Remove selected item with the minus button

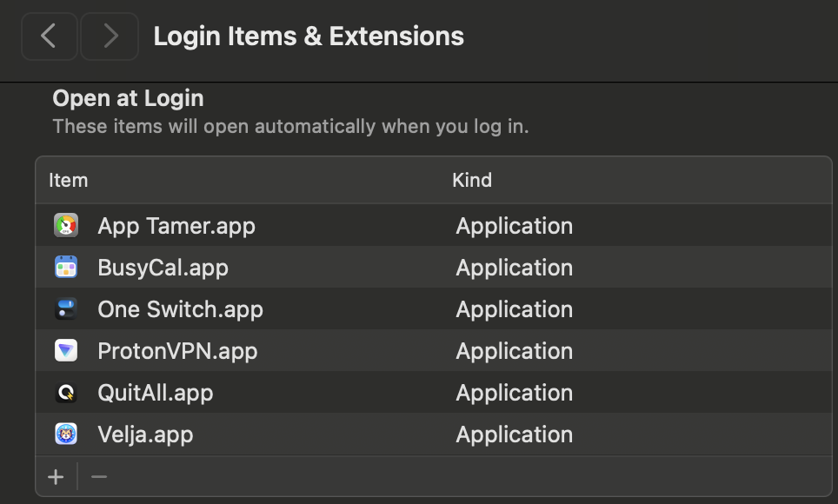tap(99, 477)
